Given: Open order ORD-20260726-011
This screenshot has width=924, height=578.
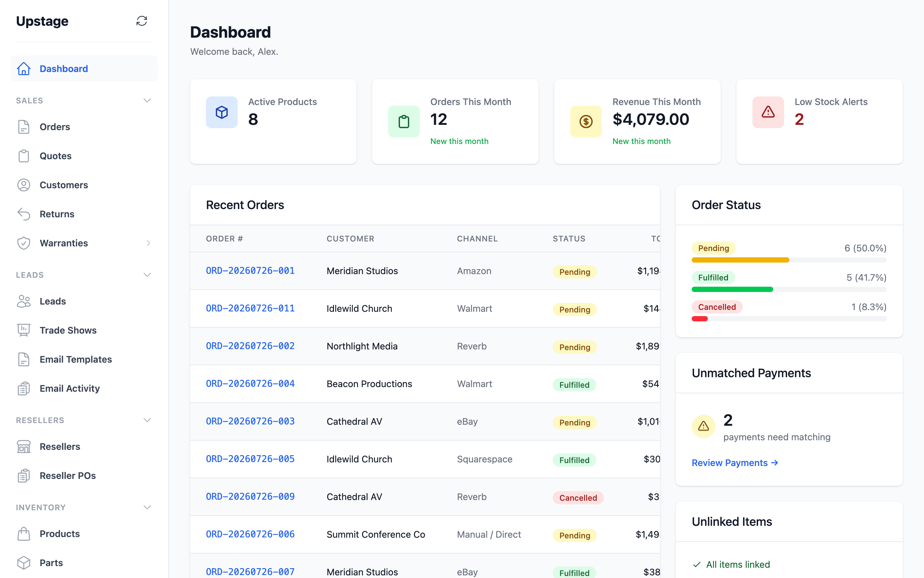Looking at the screenshot, I should tap(250, 308).
